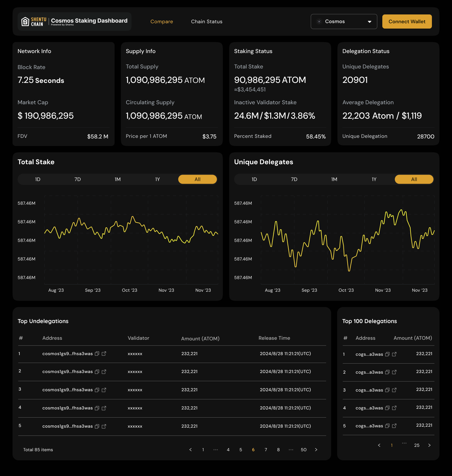The width and height of the screenshot is (452, 476).
Task: Select the 1M range on Unique Delegates
Action: [334, 179]
